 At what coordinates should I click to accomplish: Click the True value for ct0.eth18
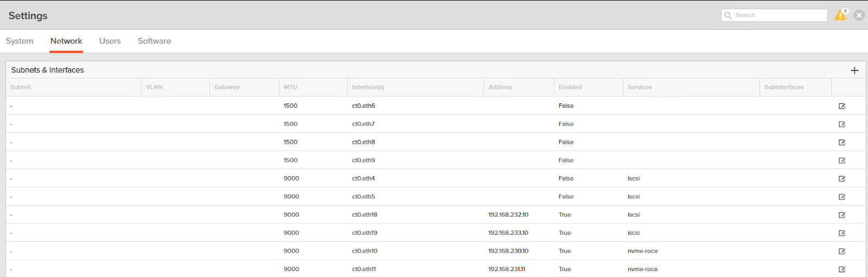pos(565,215)
